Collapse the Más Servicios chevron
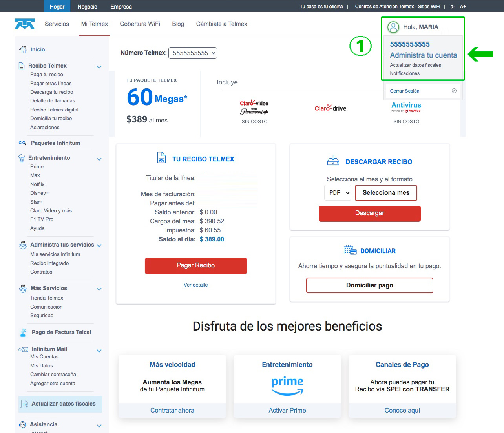This screenshot has height=433, width=504. pos(99,289)
